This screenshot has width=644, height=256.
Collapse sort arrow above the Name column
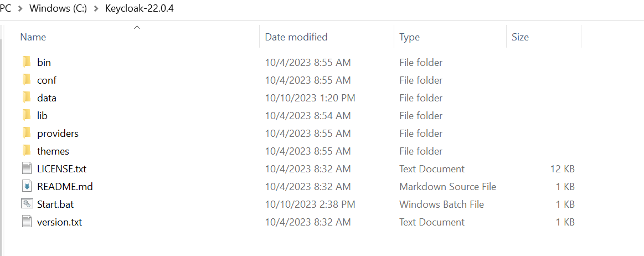pyautogui.click(x=137, y=27)
